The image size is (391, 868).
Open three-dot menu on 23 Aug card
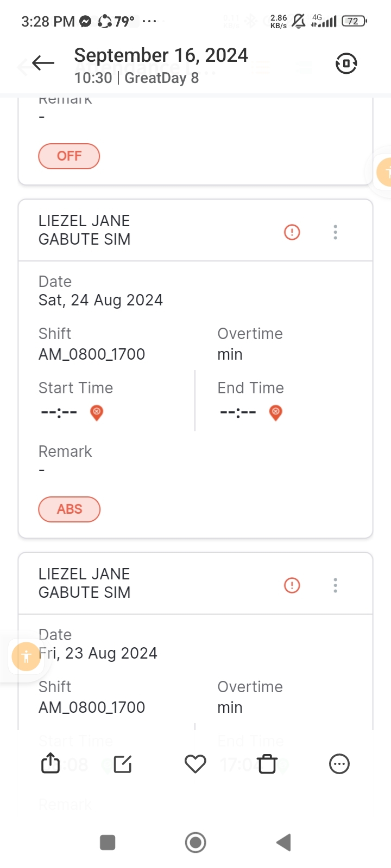pyautogui.click(x=336, y=585)
